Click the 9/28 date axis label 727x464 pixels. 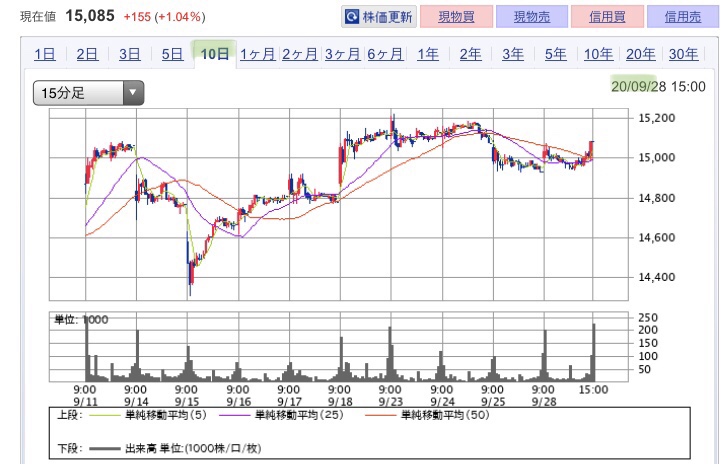543,401
